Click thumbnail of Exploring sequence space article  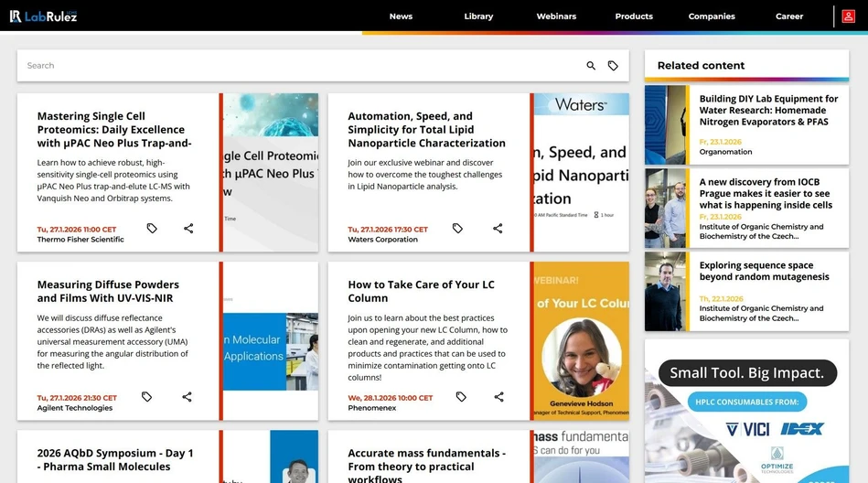pyautogui.click(x=665, y=291)
